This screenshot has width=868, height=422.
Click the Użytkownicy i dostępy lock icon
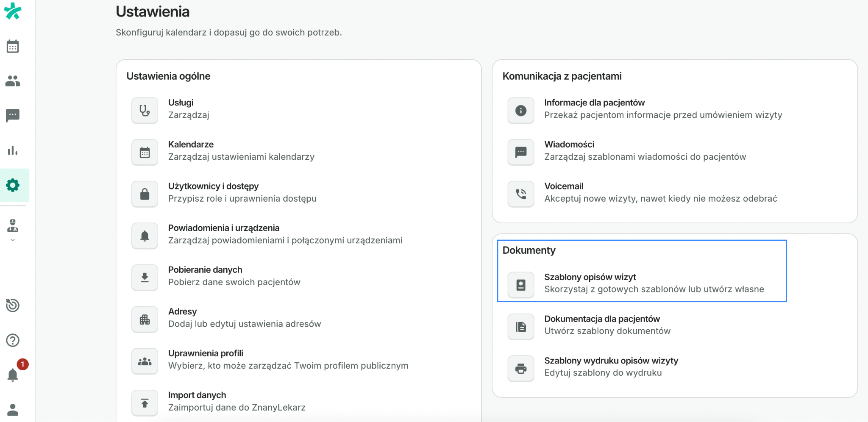click(145, 194)
